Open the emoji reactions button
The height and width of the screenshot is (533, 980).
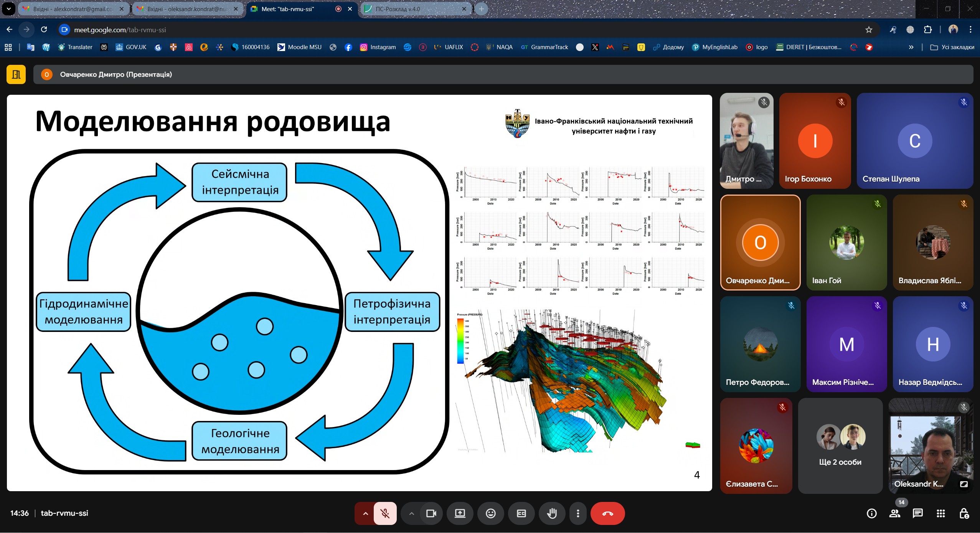click(490, 513)
